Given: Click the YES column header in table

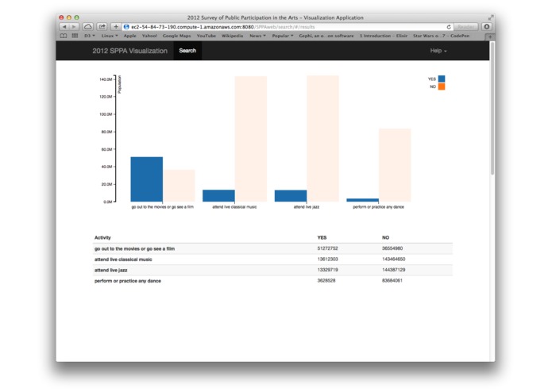Looking at the screenshot, I should pos(322,238).
